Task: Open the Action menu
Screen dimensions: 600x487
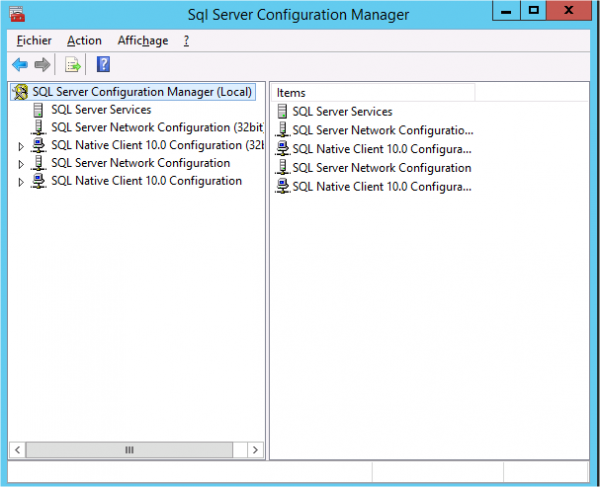Action: [84, 41]
